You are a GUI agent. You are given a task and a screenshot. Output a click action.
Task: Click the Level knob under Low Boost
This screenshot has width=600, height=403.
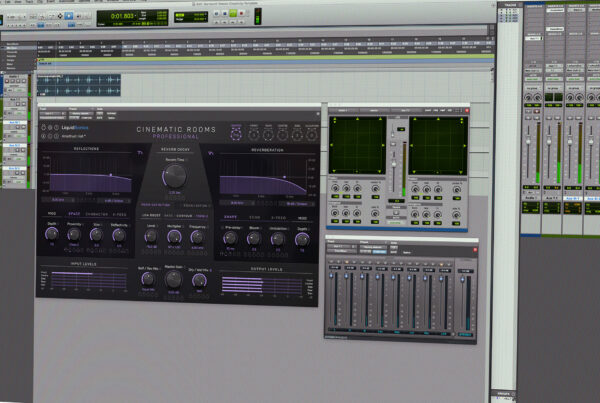click(x=151, y=237)
